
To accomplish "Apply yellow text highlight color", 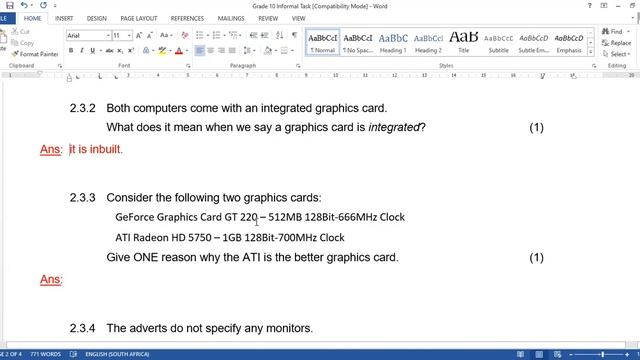I will [162, 51].
